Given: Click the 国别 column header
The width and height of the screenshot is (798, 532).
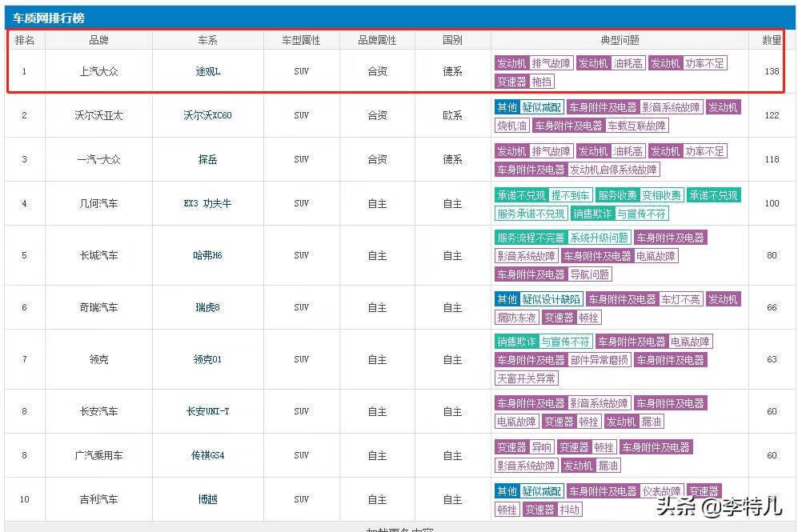Looking at the screenshot, I should coord(452,40).
